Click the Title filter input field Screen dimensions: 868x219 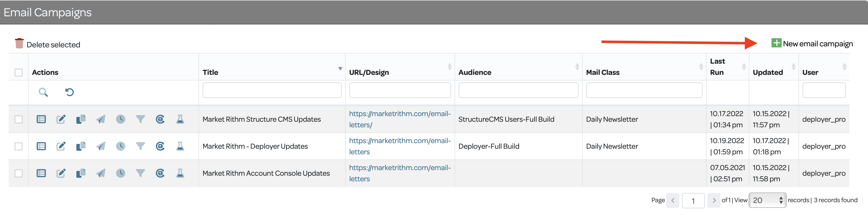pyautogui.click(x=272, y=90)
